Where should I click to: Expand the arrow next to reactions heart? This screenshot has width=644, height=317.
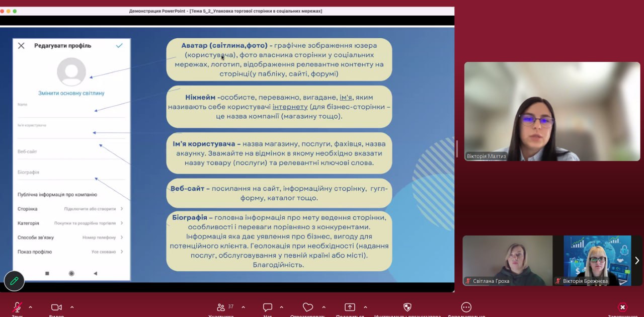click(x=324, y=307)
